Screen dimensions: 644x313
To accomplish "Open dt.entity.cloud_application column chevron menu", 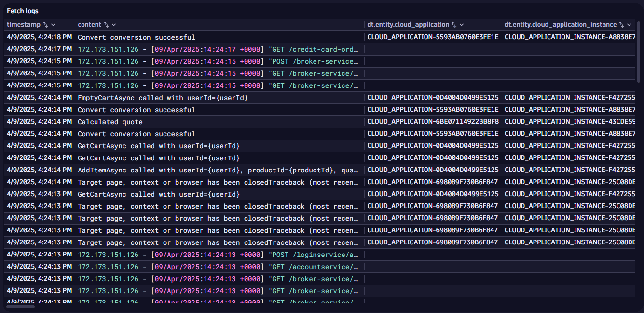I will 462,25.
